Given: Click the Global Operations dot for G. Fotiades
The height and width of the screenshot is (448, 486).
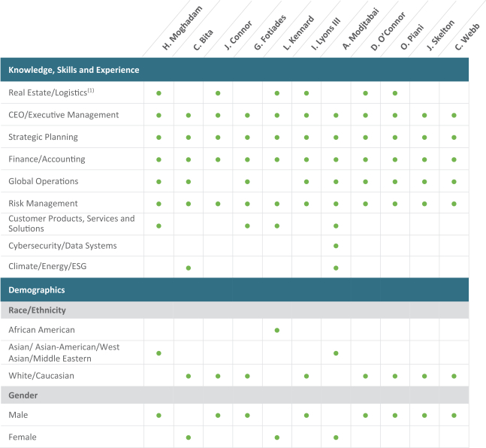Looking at the screenshot, I should [x=247, y=181].
